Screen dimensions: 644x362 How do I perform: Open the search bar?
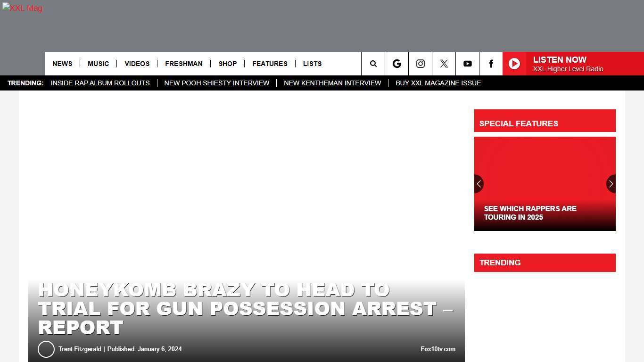click(x=373, y=64)
